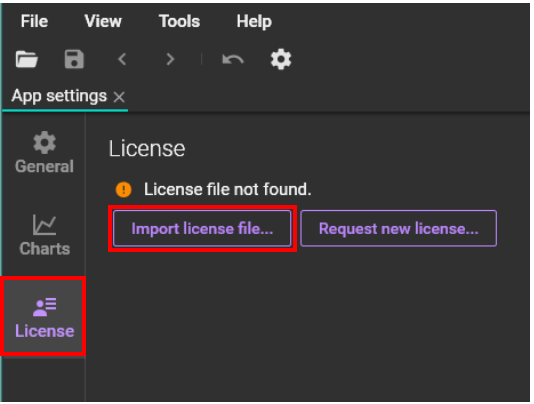This screenshot has width=534, height=404.
Task: Click Import license file button
Action: (x=202, y=228)
